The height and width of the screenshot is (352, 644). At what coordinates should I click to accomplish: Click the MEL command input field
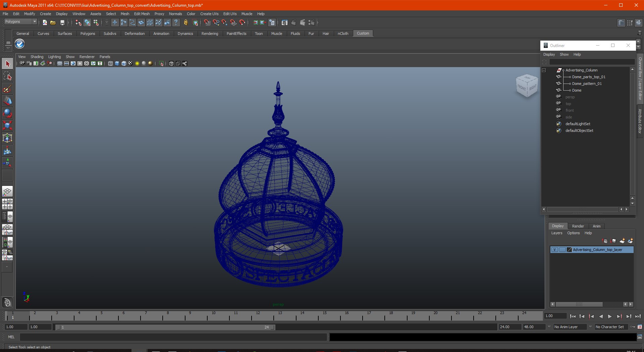[x=173, y=337]
